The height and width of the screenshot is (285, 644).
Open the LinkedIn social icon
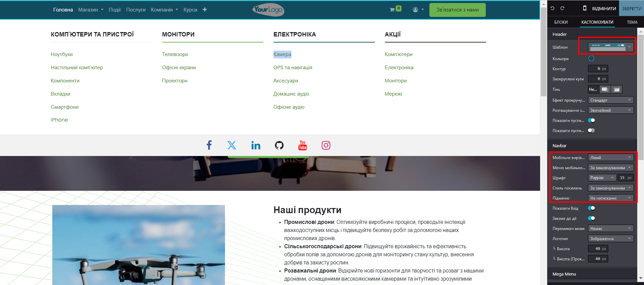click(x=256, y=145)
